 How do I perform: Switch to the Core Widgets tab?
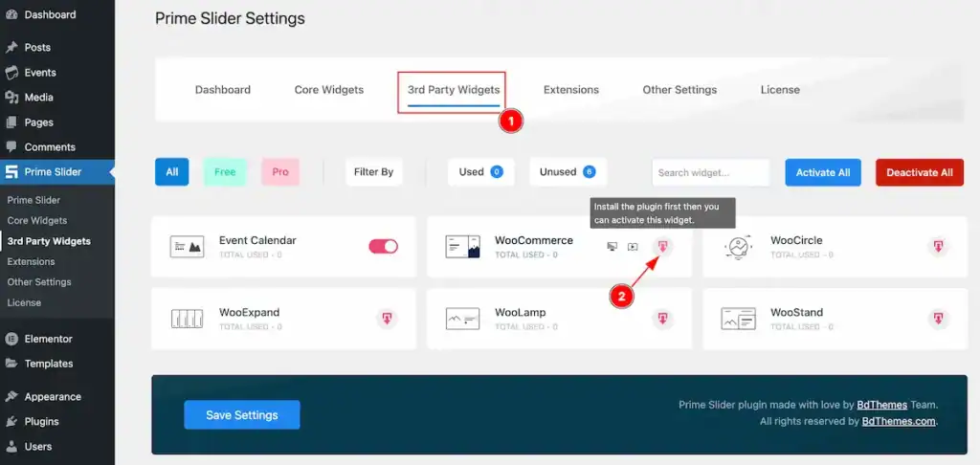tap(329, 90)
